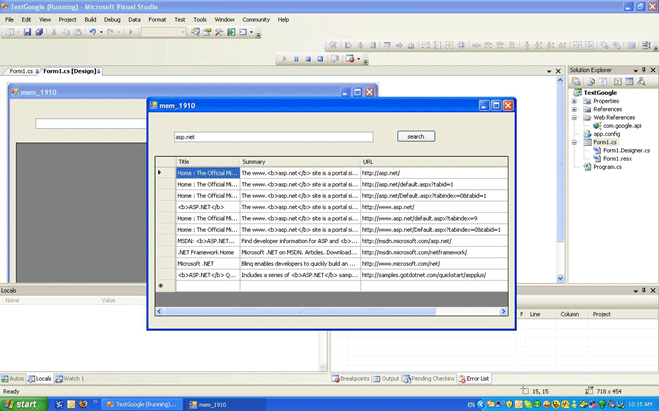Open the Undo history dropdown arrow

click(x=101, y=32)
